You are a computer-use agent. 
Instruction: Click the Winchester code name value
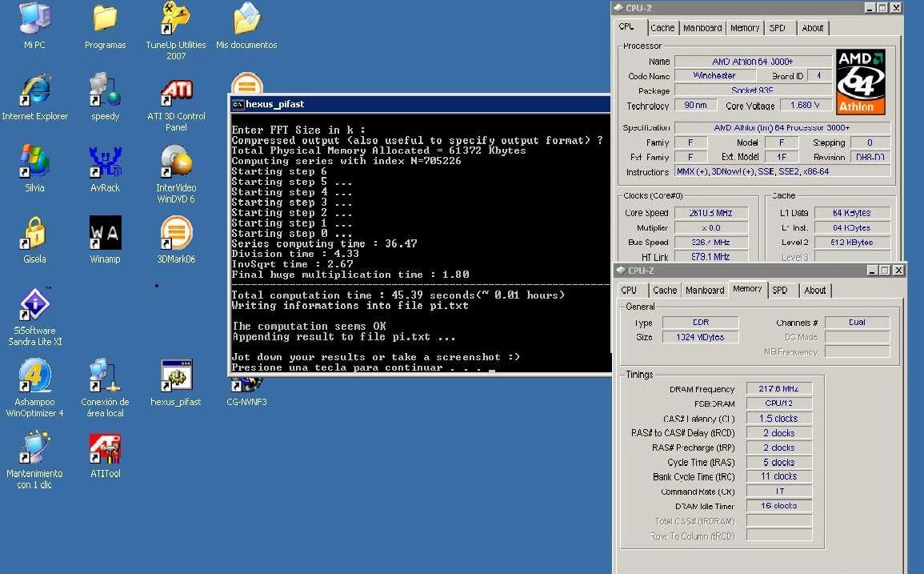click(x=715, y=75)
